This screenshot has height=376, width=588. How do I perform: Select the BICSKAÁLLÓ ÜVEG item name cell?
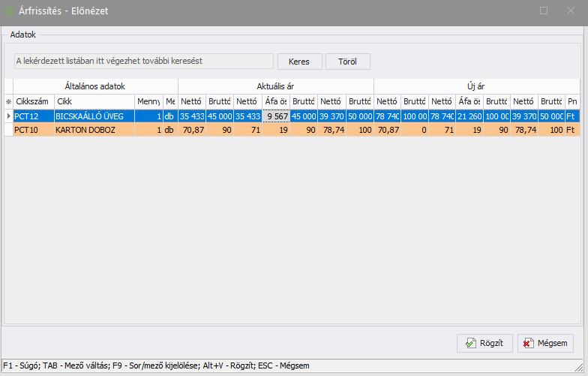94,116
